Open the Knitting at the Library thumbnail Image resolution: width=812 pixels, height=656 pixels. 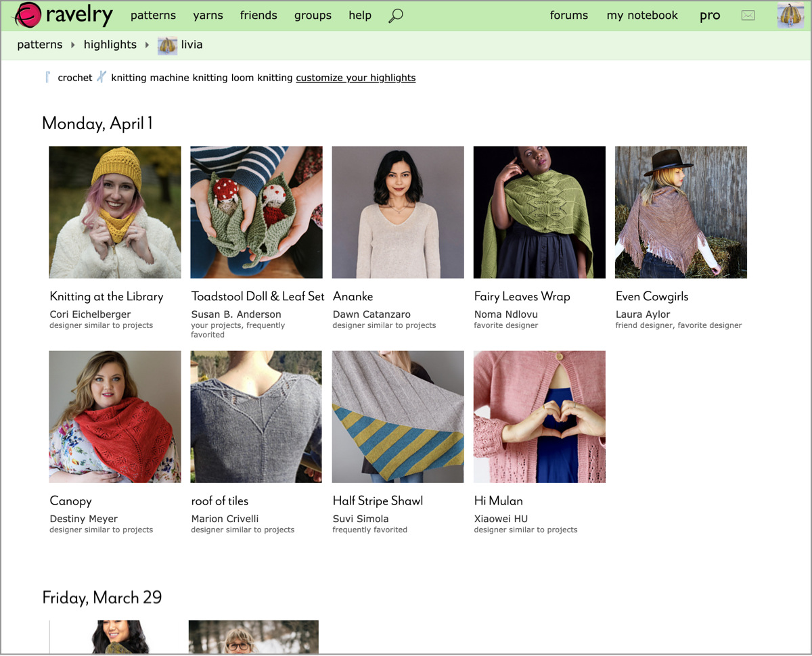pos(115,212)
